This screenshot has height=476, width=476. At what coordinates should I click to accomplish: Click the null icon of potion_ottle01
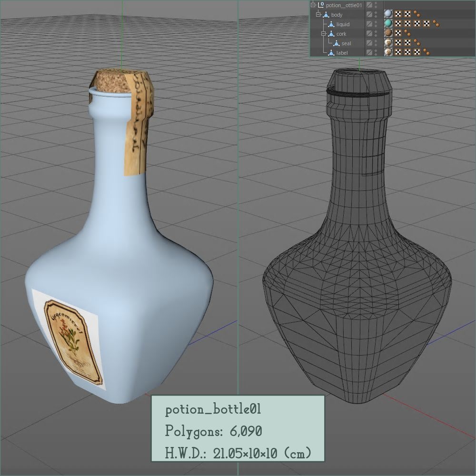coord(320,5)
